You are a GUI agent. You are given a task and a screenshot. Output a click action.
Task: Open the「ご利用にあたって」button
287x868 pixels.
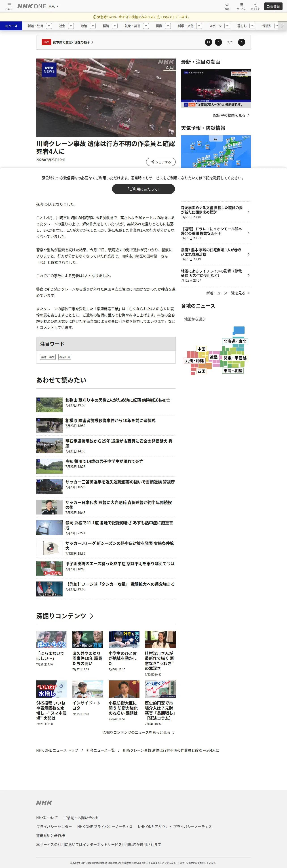[143, 189]
